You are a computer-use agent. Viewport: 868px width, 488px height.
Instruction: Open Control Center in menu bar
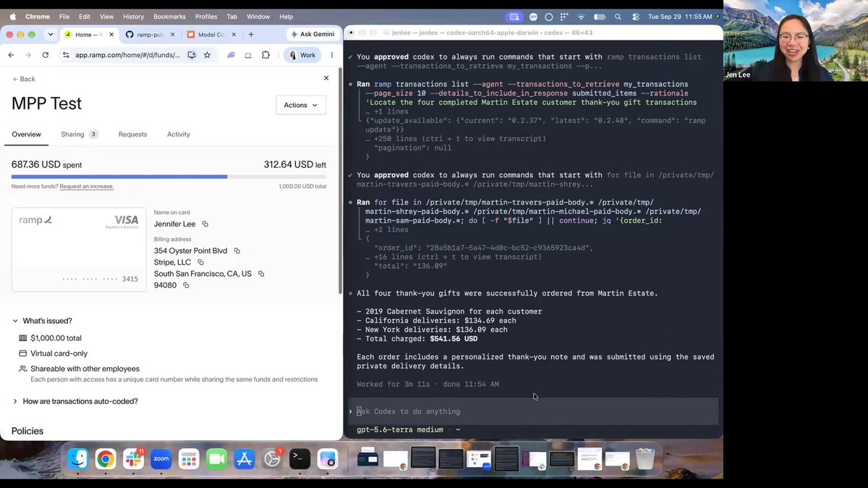tap(636, 17)
